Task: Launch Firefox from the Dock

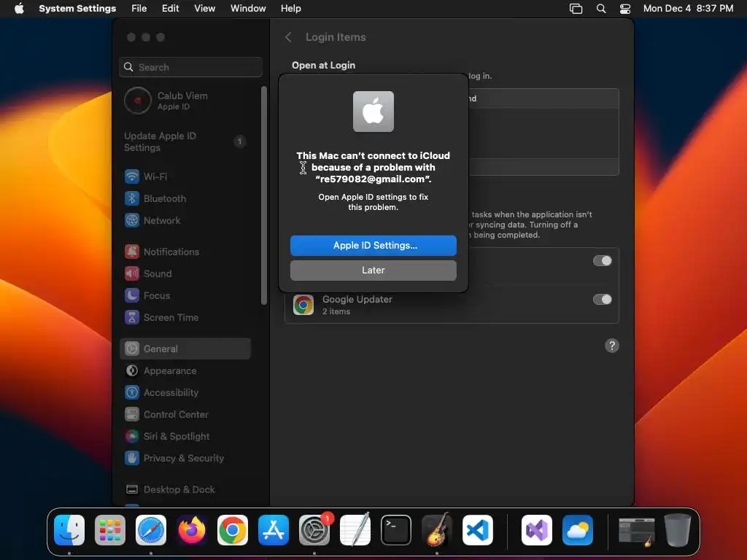Action: (192, 530)
